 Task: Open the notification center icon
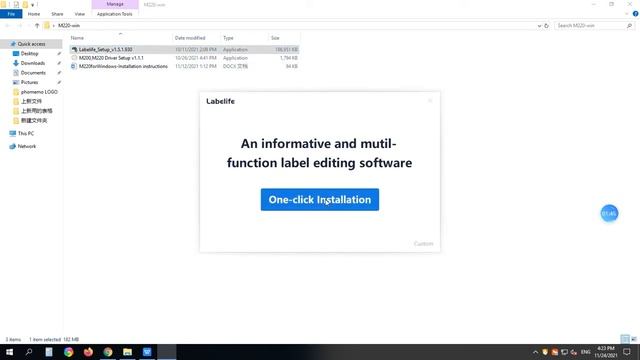tap(627, 352)
